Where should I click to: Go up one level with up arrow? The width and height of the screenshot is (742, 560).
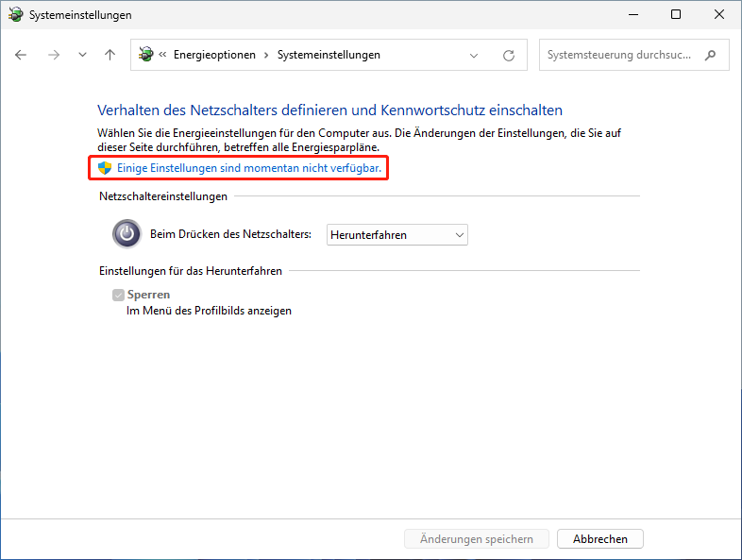110,55
